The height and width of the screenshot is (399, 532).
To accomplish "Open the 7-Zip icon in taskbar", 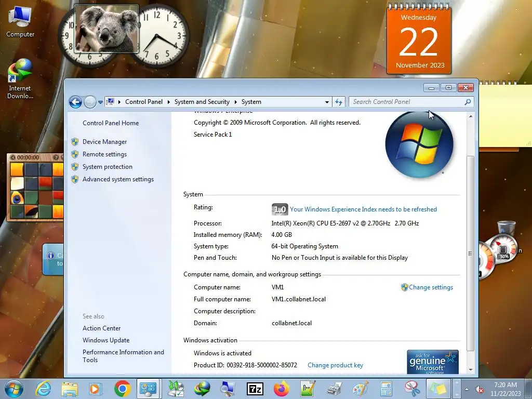I will (255, 389).
